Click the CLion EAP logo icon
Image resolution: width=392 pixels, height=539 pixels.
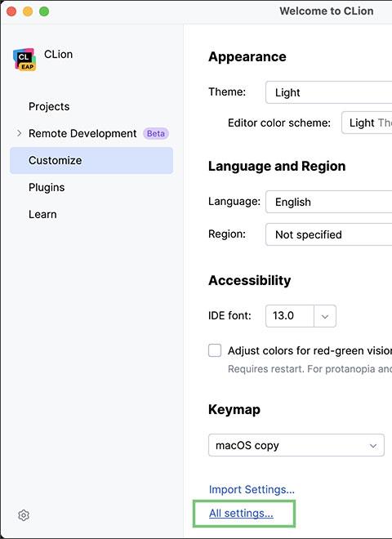coord(24,59)
